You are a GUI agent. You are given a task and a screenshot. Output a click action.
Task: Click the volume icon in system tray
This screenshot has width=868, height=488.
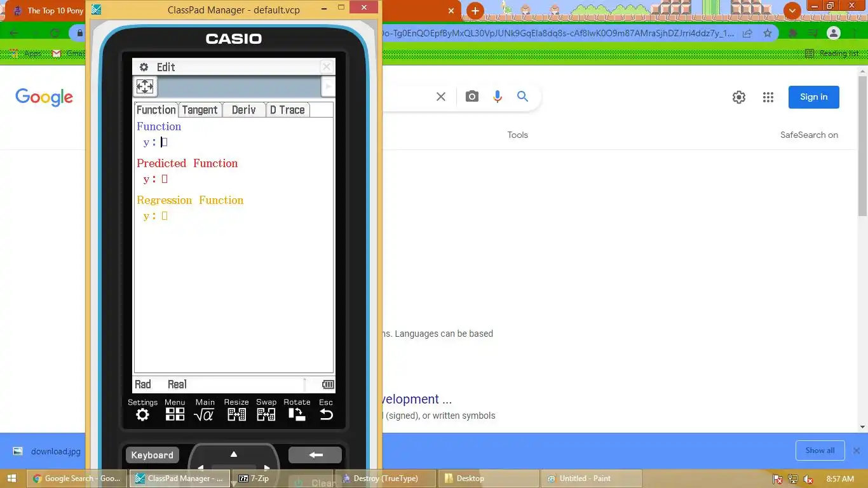808,479
